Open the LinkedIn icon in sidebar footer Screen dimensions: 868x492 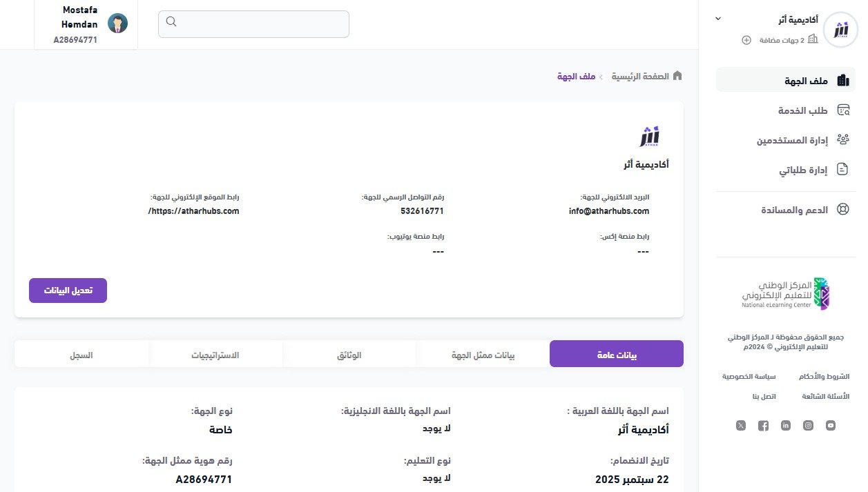[786, 426]
